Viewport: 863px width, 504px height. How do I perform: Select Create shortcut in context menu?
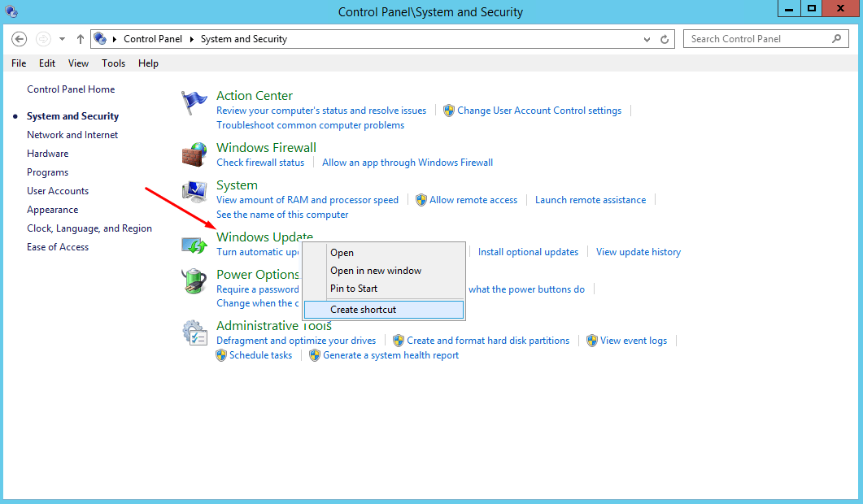pyautogui.click(x=384, y=310)
